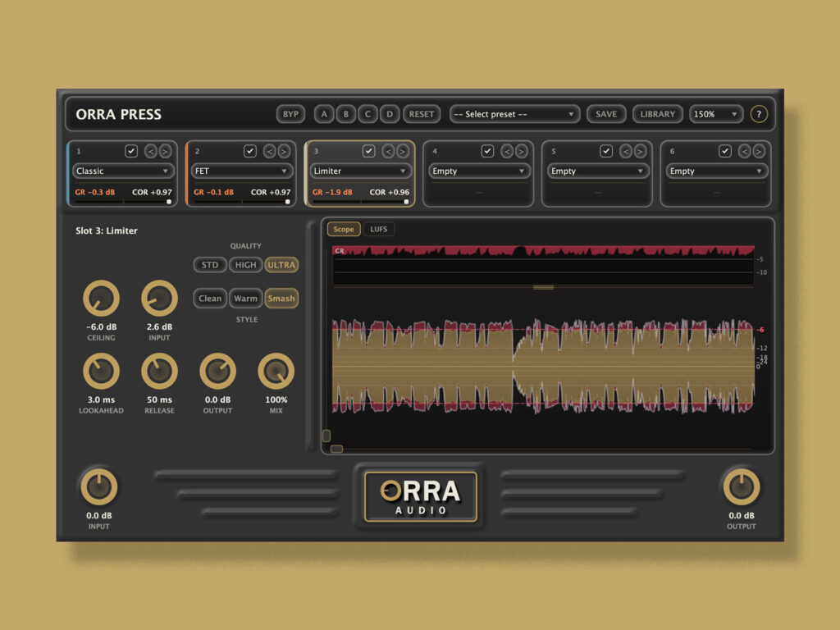Open the help question mark button
840x630 pixels.
tap(759, 114)
